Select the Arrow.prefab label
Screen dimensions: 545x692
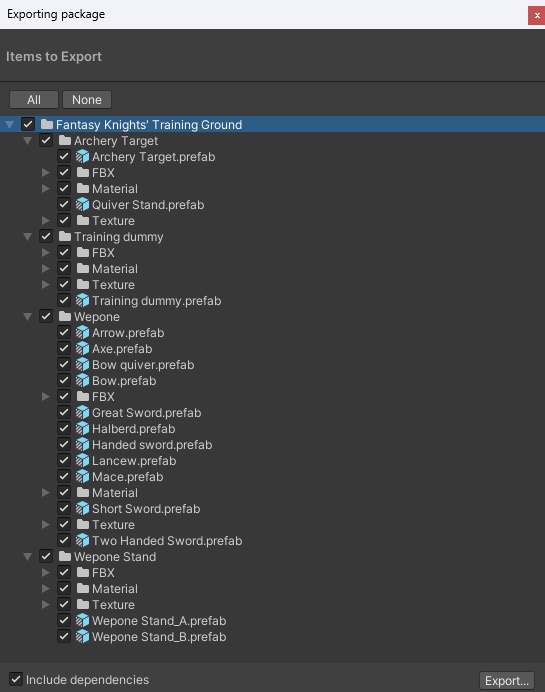[x=128, y=333]
